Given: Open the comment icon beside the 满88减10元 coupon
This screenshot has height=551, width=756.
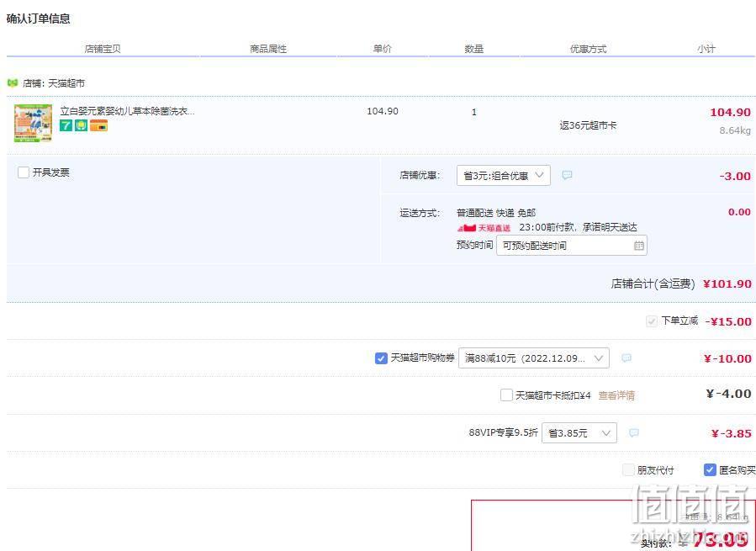Looking at the screenshot, I should pyautogui.click(x=626, y=358).
